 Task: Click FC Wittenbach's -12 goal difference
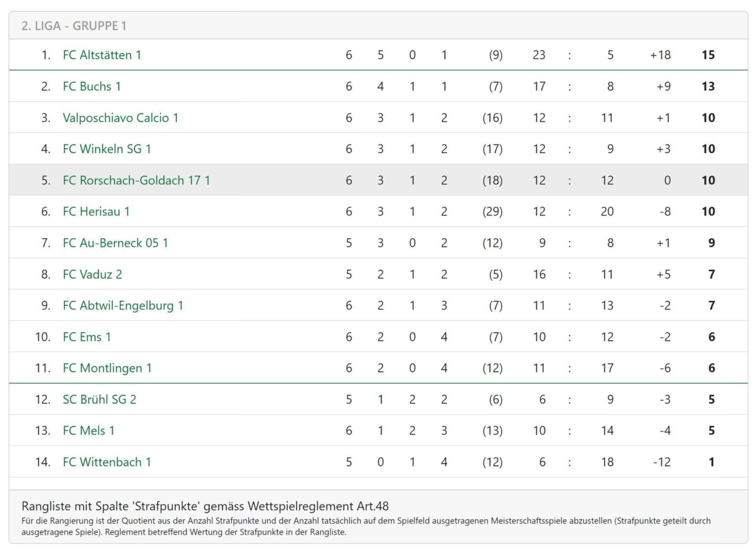pyautogui.click(x=661, y=462)
